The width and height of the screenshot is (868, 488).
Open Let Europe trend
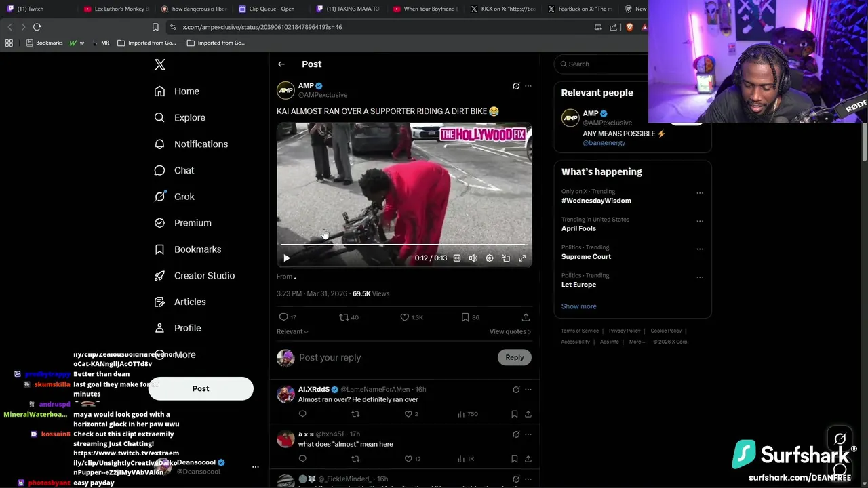click(578, 285)
